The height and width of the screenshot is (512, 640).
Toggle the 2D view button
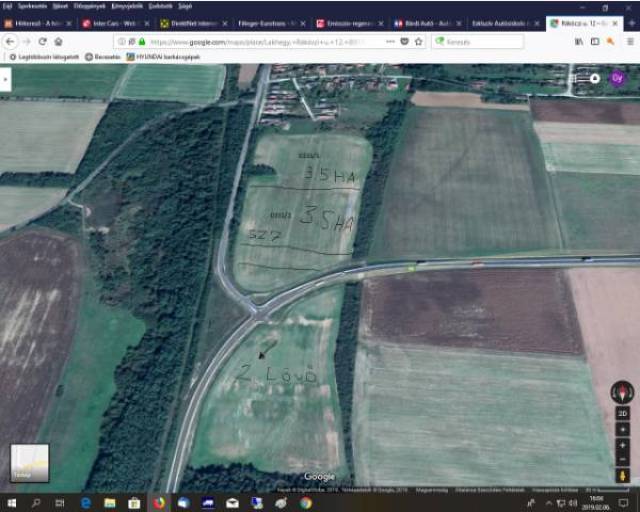(x=621, y=413)
